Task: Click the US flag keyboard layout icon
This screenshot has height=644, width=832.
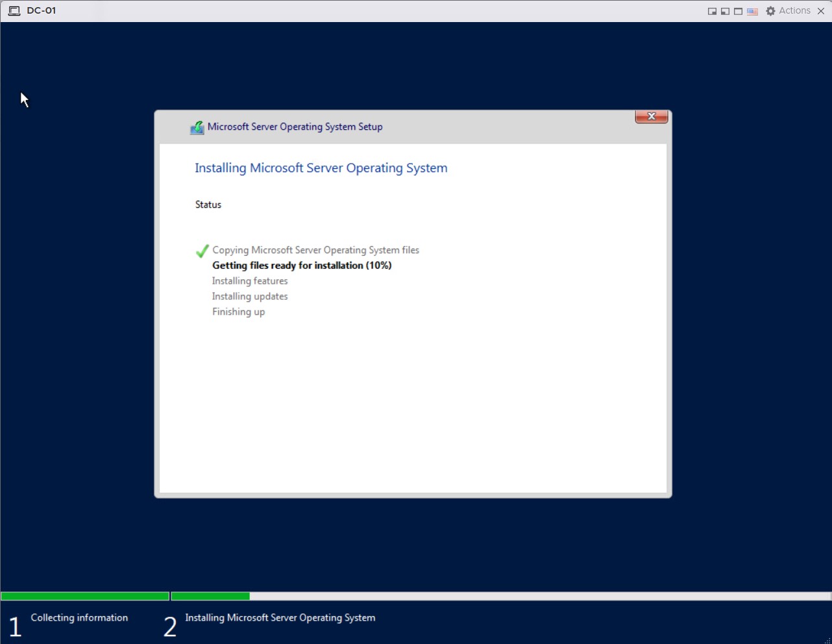Action: pyautogui.click(x=752, y=11)
